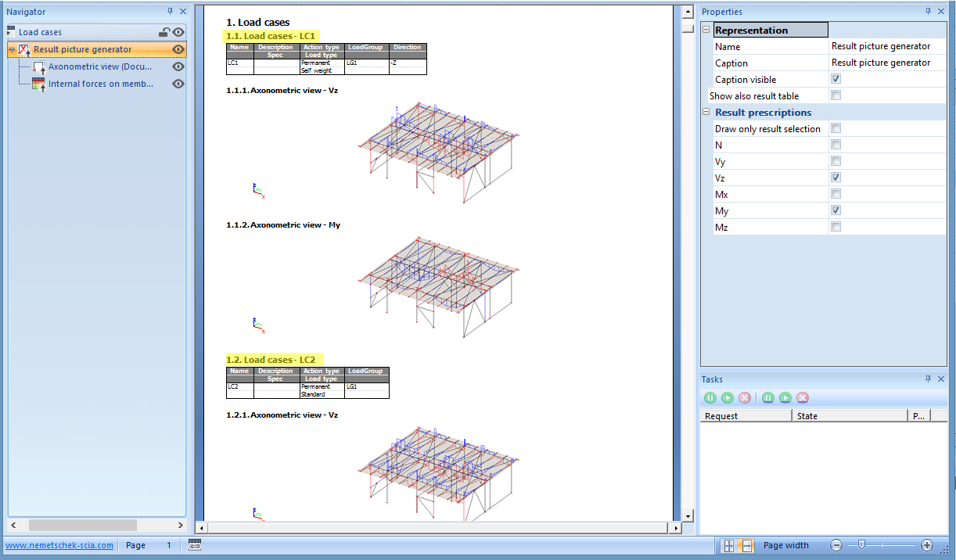Check the Mx result checkbox
The height and width of the screenshot is (560, 956).
[x=836, y=194]
